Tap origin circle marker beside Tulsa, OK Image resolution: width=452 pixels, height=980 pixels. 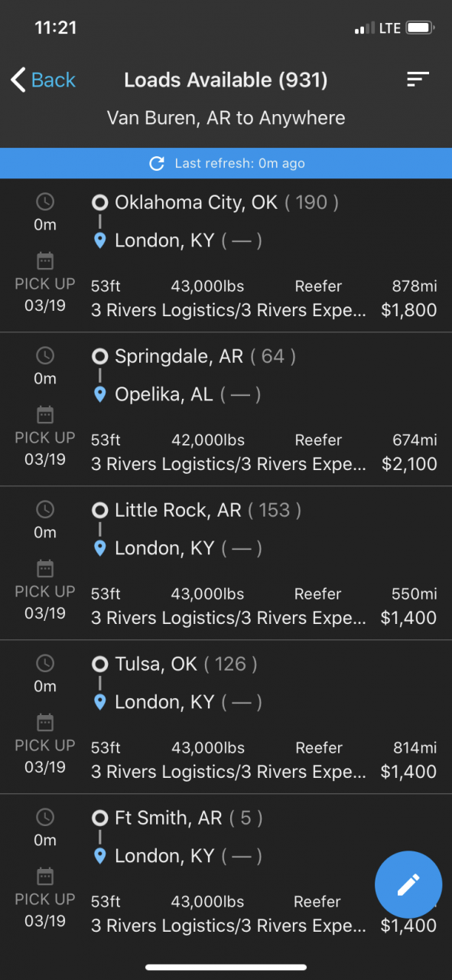[99, 664]
